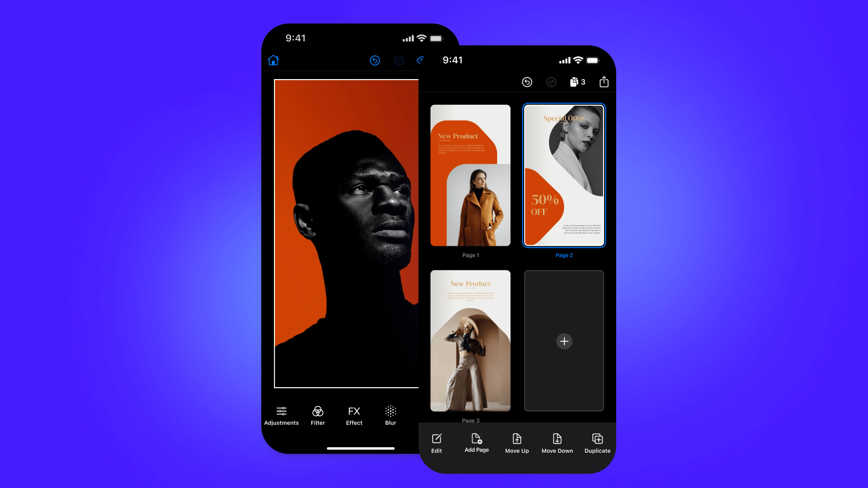This screenshot has height=488, width=868.
Task: Select Page 2 thumbnail
Action: click(564, 175)
